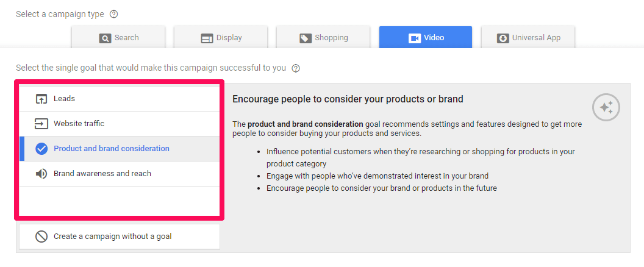Click the Search magnifier icon
The image size is (644, 267).
105,38
